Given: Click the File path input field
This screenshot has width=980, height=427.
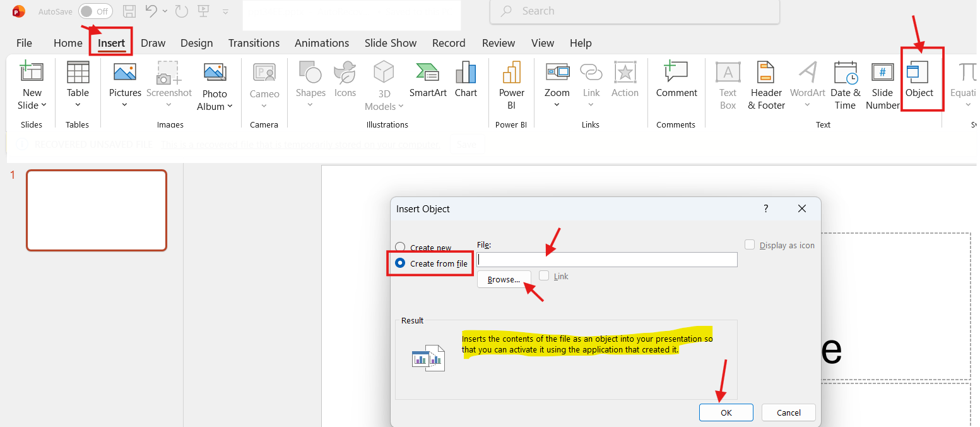Looking at the screenshot, I should tap(607, 260).
